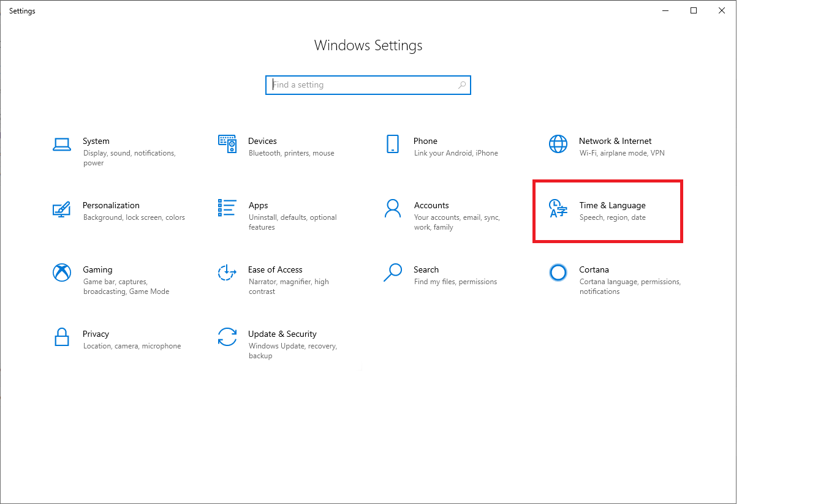The image size is (837, 504).
Task: Click "Display, sound, notifications, power" description
Action: [x=129, y=158]
